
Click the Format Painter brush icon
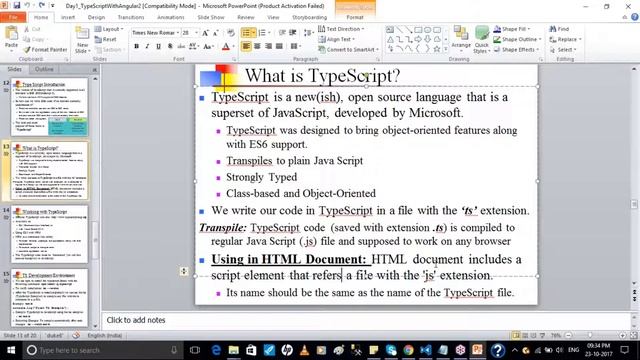point(27,50)
